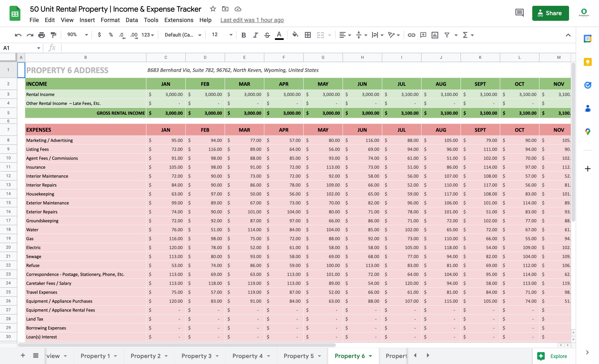Collapse the toolbar with up chevron
599x364 pixels.
tap(568, 35)
